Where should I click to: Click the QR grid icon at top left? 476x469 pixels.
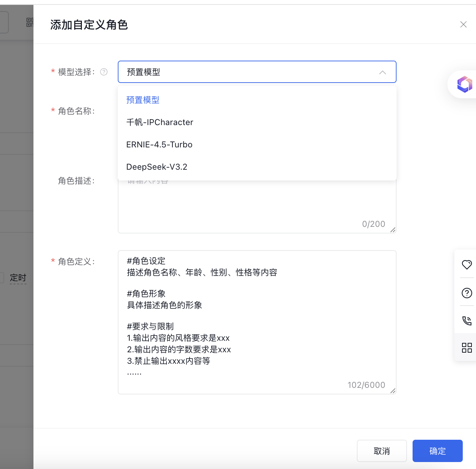[30, 23]
